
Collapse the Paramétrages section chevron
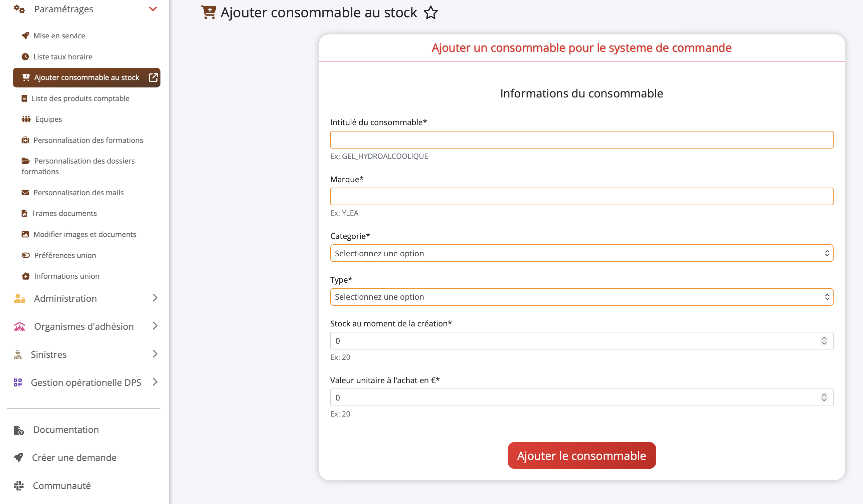[153, 9]
